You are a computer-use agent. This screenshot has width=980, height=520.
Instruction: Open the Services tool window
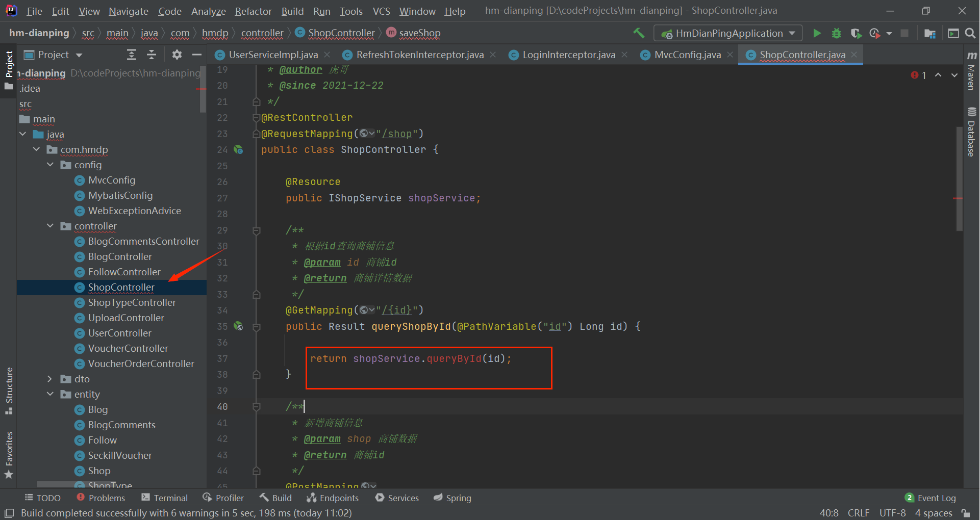pos(397,498)
